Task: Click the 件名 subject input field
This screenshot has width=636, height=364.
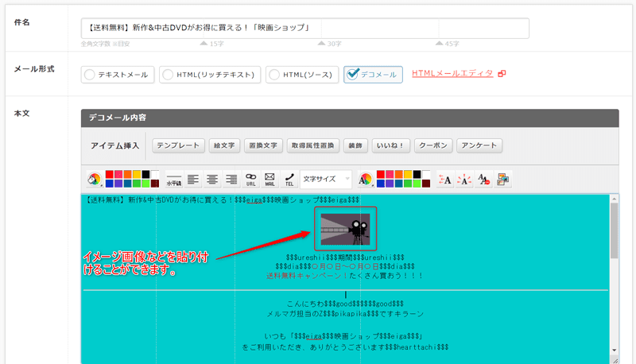Action: tap(304, 28)
